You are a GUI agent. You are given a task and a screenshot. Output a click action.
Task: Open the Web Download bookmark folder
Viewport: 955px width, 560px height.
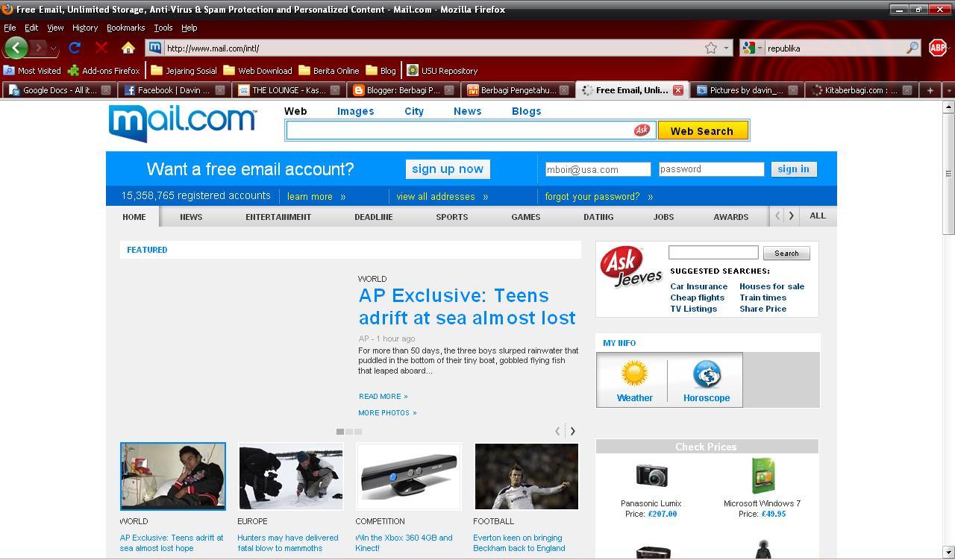click(x=257, y=71)
